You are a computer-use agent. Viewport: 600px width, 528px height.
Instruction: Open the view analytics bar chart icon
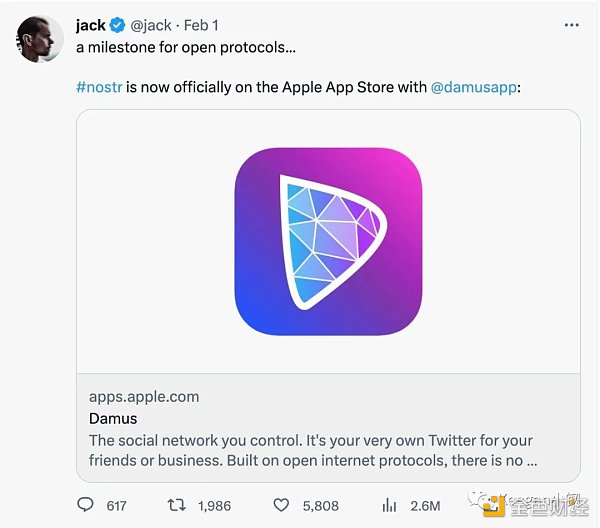click(390, 505)
